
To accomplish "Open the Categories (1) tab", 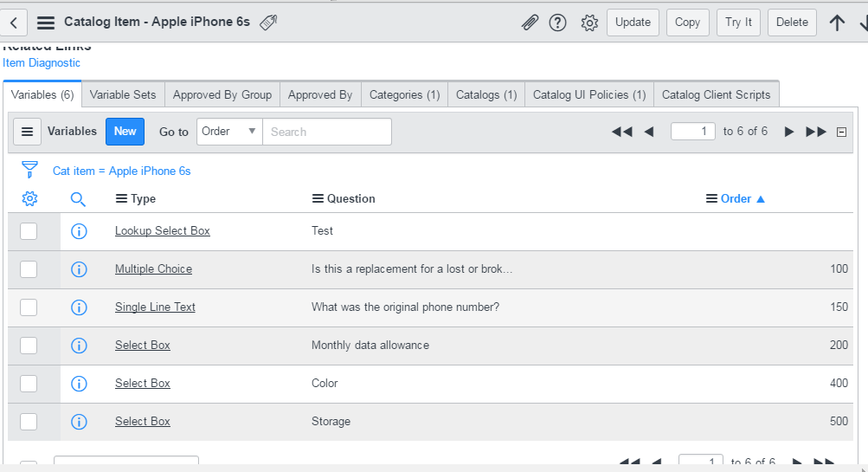I will click(x=405, y=94).
